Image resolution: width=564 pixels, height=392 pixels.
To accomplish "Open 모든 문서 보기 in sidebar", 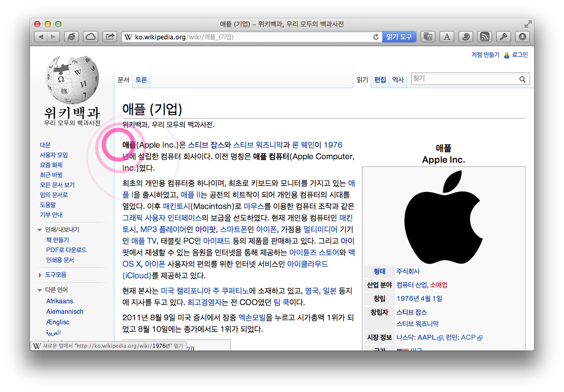I will click(x=57, y=185).
